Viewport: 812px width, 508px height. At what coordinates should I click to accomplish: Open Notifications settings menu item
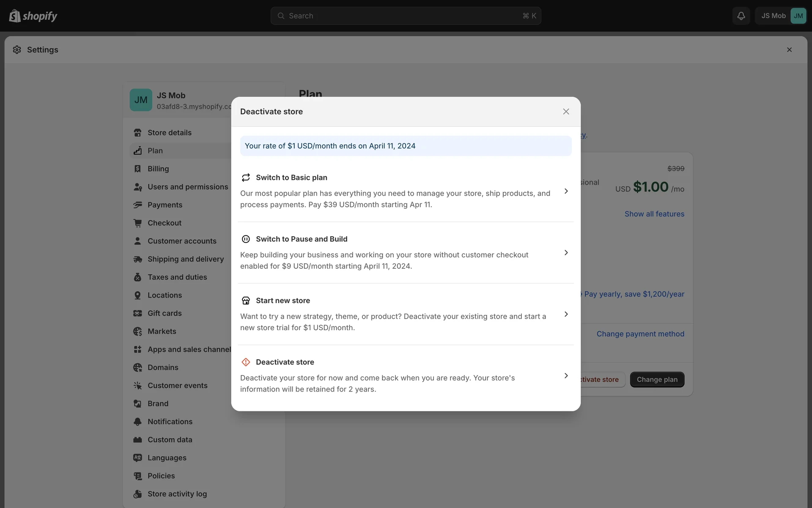pyautogui.click(x=170, y=422)
